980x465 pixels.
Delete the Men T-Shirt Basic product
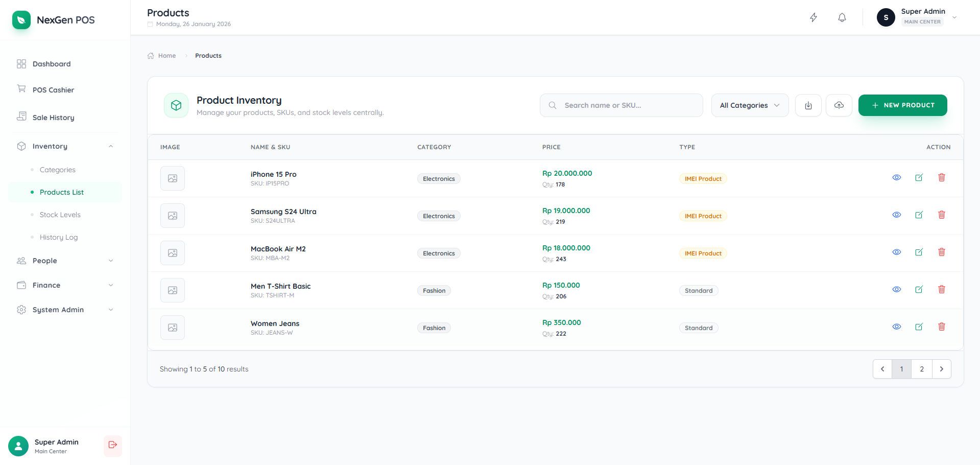point(941,289)
